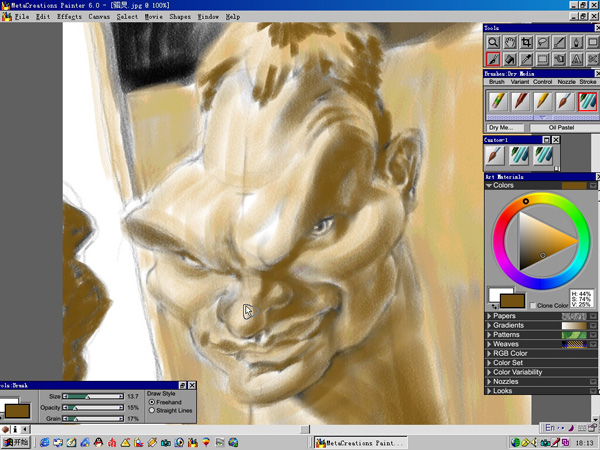The width and height of the screenshot is (600, 450).
Task: Select the Straight Lines draw style
Action: [152, 411]
